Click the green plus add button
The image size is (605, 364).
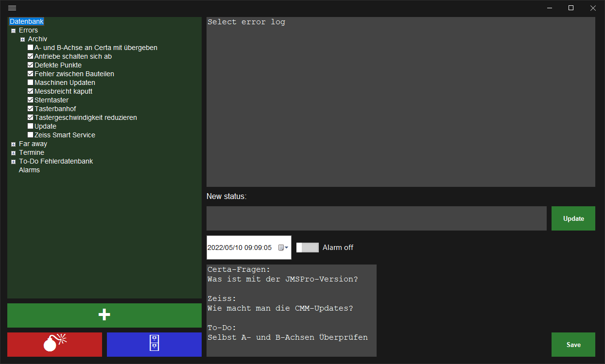104,315
